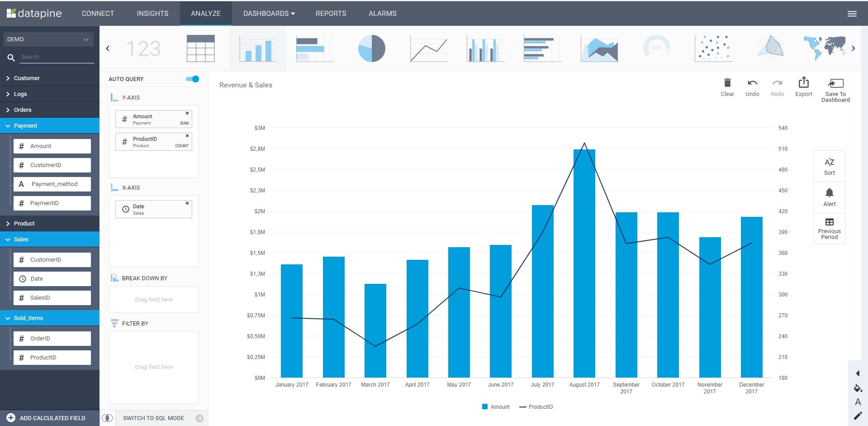Open the Reports tab
This screenshot has width=868, height=426.
click(331, 14)
